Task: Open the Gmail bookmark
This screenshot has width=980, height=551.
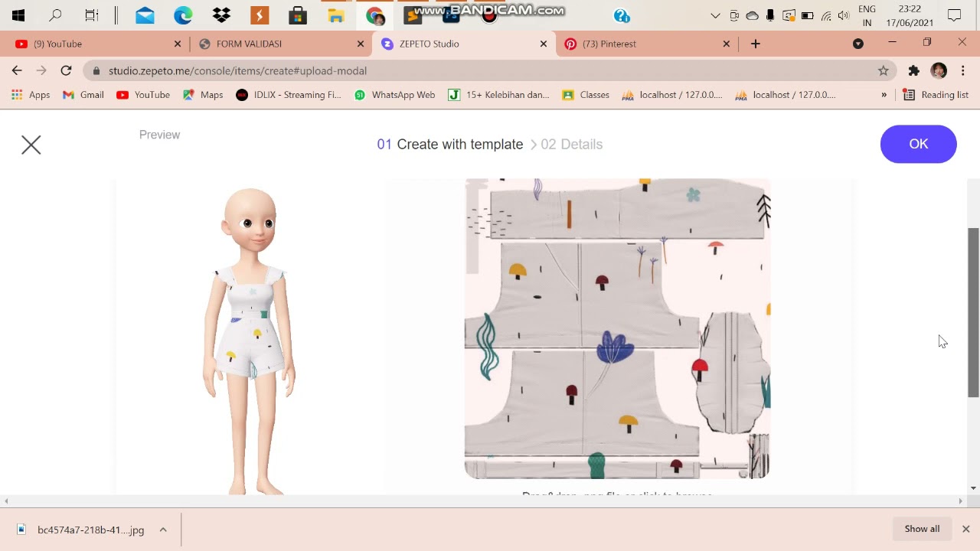Action: [83, 95]
